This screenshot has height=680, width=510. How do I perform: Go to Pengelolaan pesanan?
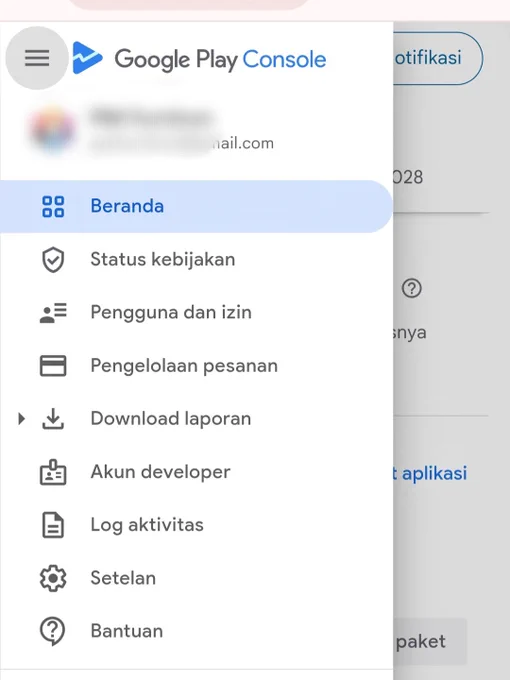click(x=196, y=366)
